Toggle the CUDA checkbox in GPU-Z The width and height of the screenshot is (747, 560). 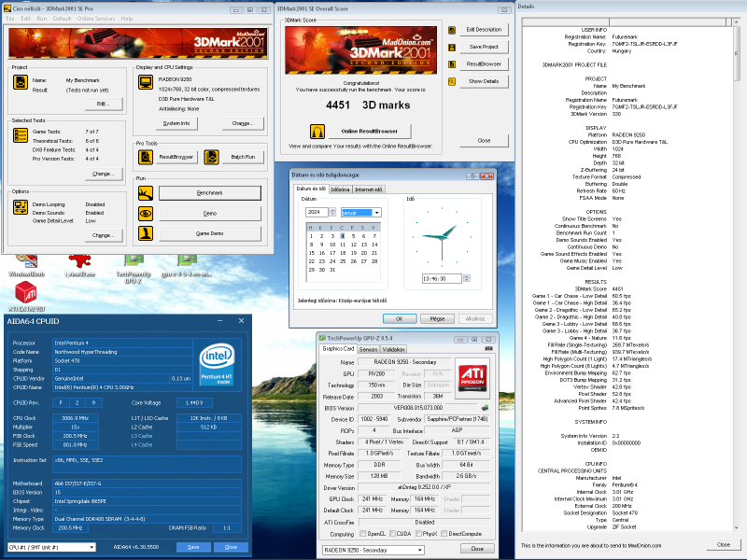392,533
